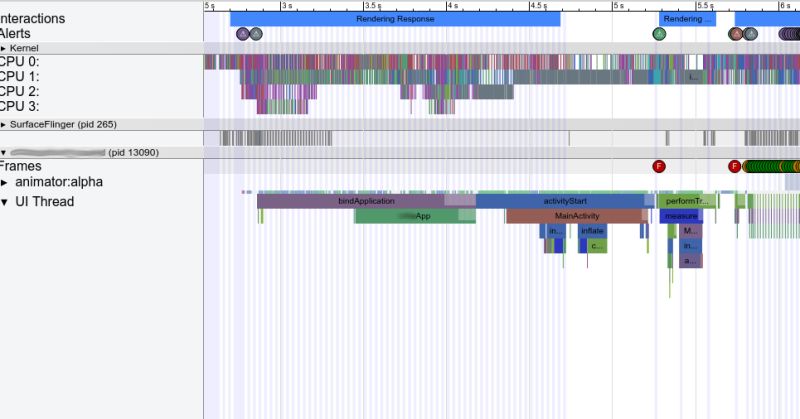
Task: Select the gray alert circle beside the salmon one
Action: pyautogui.click(x=750, y=34)
